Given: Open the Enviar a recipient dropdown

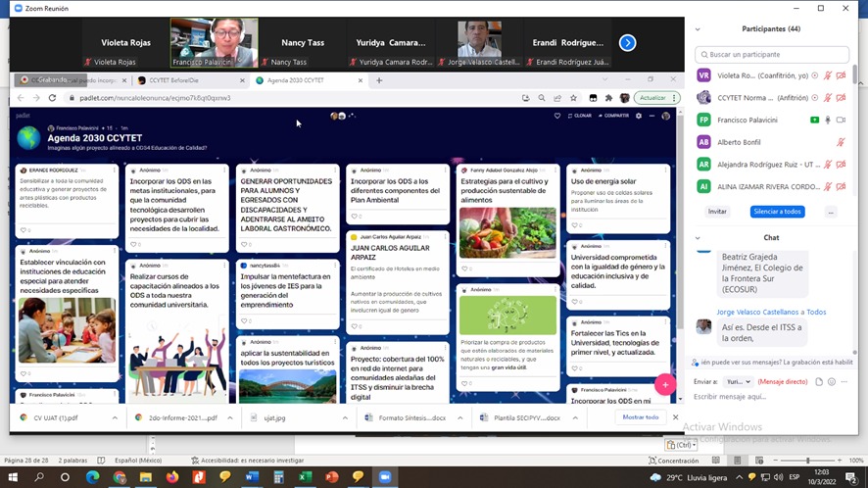Looking at the screenshot, I should [x=739, y=381].
